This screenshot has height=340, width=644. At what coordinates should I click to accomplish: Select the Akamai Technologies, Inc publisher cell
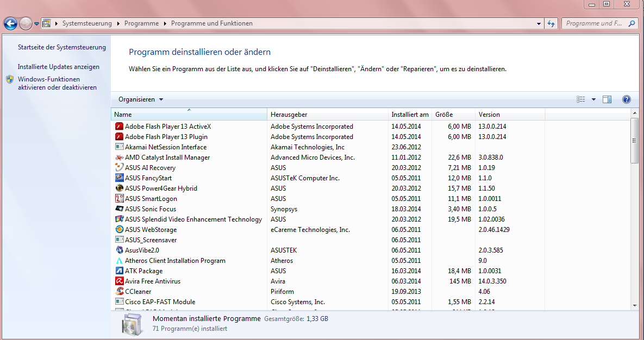(308, 147)
